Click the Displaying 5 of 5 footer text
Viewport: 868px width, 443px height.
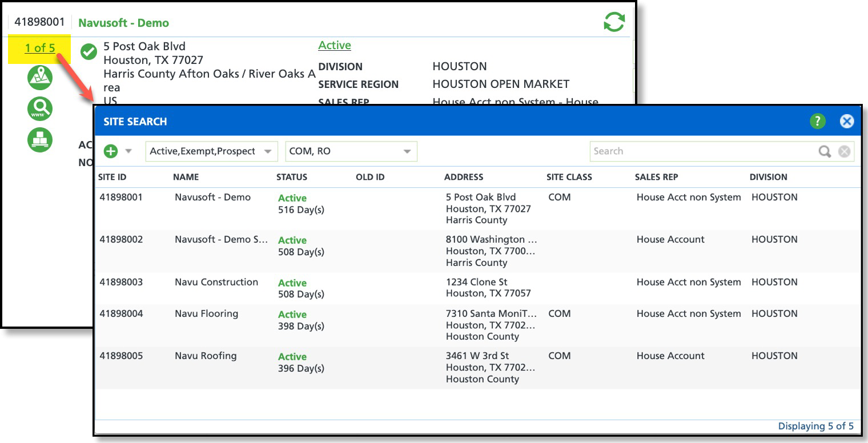click(816, 426)
